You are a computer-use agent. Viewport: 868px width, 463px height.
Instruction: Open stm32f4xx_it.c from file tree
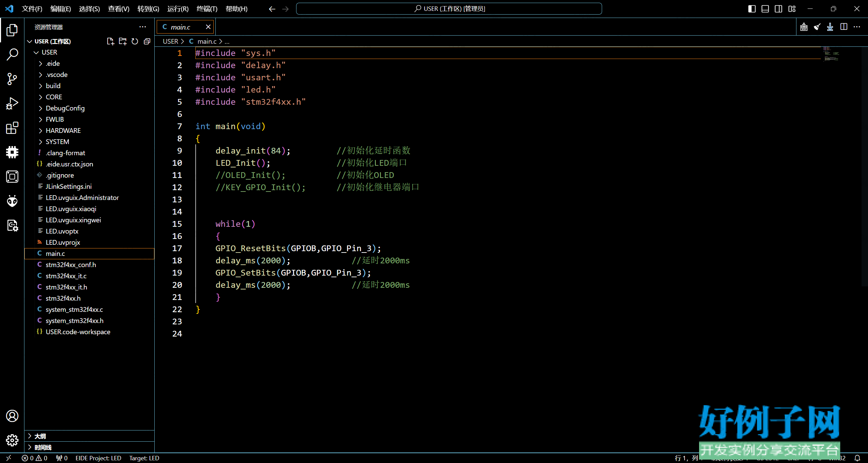coord(89,276)
